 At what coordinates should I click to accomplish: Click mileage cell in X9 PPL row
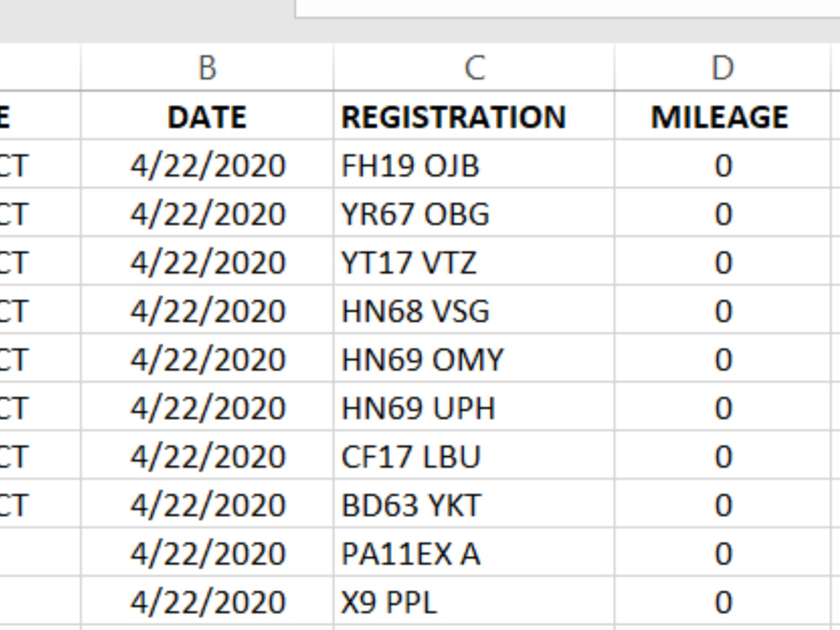[722, 601]
